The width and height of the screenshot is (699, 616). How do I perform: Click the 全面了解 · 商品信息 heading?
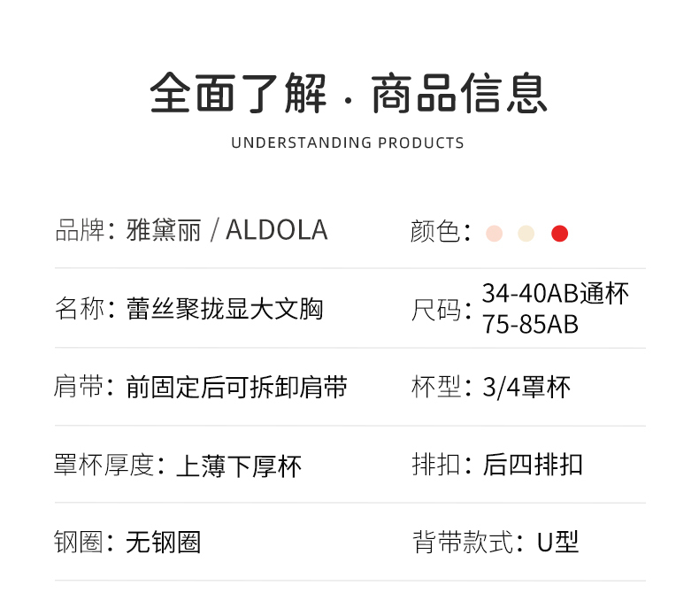(x=349, y=93)
